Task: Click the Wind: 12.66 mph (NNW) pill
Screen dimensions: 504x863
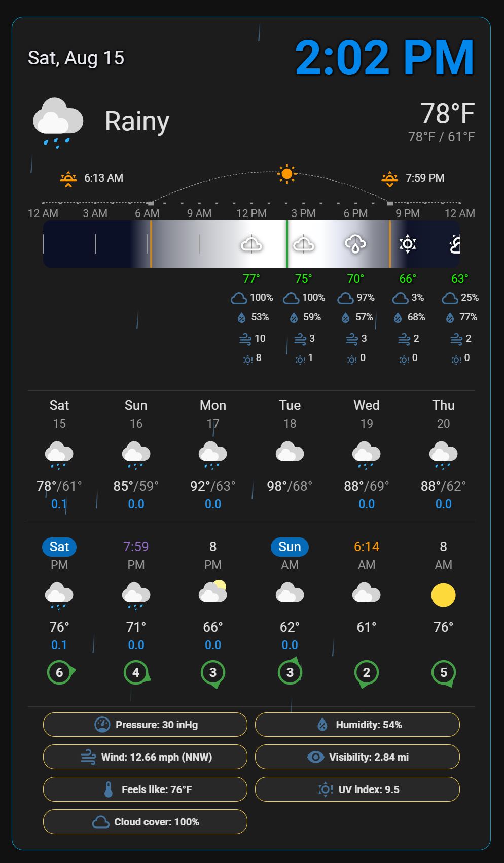Action: coord(145,757)
